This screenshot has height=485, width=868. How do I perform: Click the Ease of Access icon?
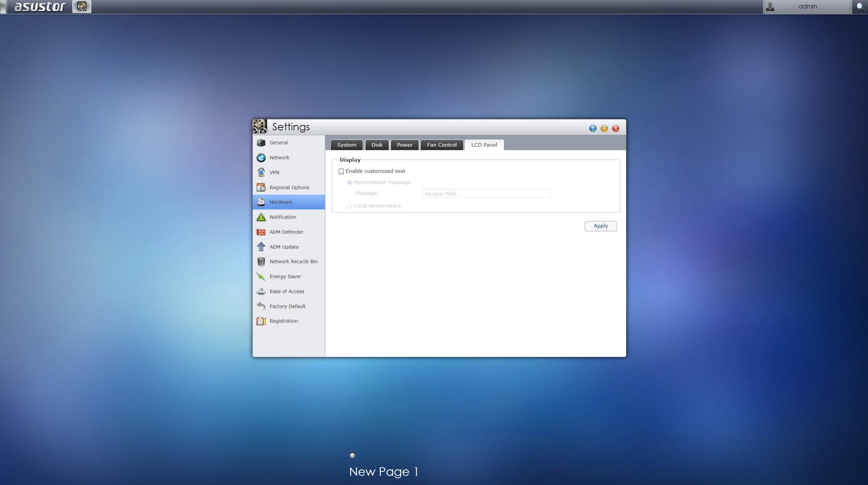pos(261,292)
